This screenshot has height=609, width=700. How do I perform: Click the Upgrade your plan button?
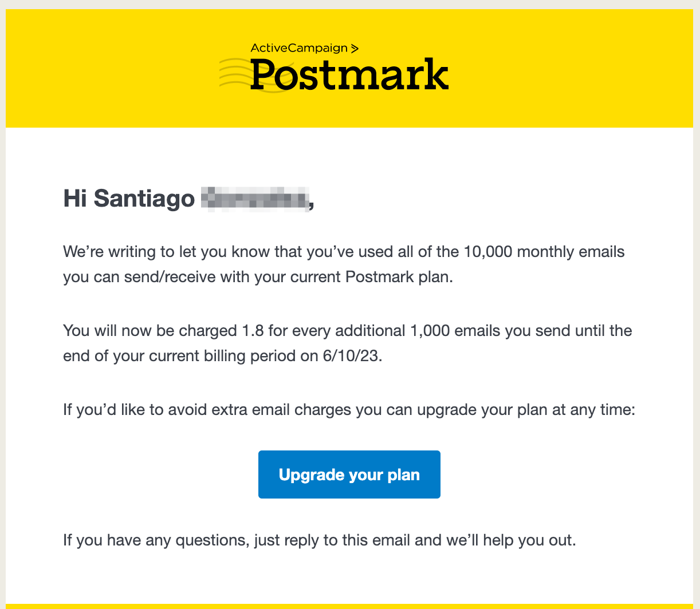[x=349, y=474]
